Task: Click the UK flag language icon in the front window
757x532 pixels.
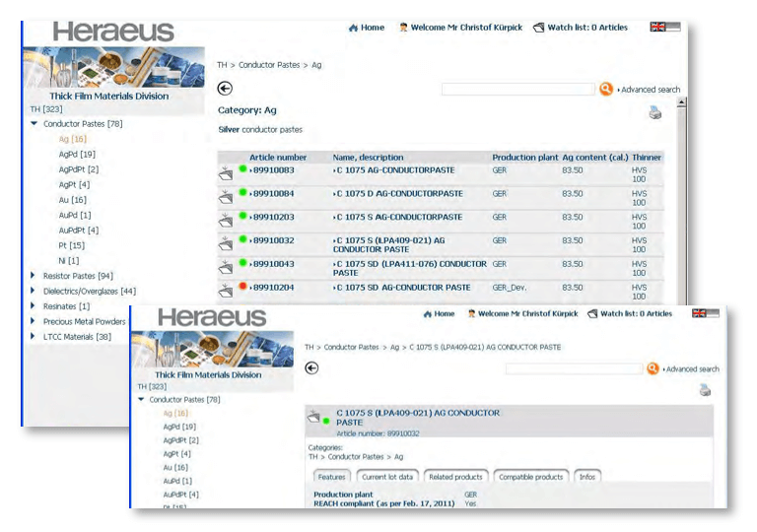Action: (699, 313)
